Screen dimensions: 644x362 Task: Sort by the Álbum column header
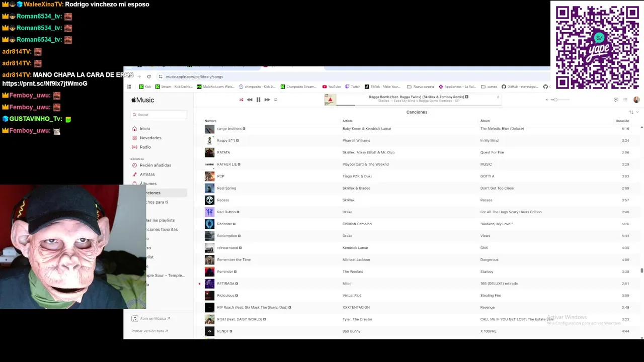485,121
